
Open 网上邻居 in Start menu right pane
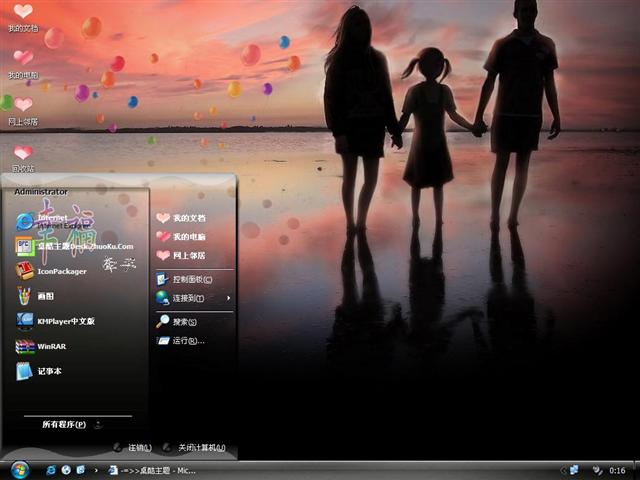tap(181, 255)
